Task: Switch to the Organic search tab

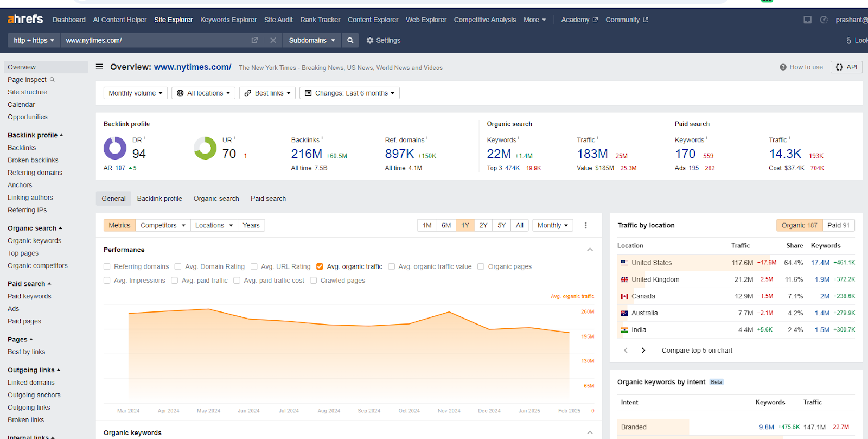Action: (216, 199)
